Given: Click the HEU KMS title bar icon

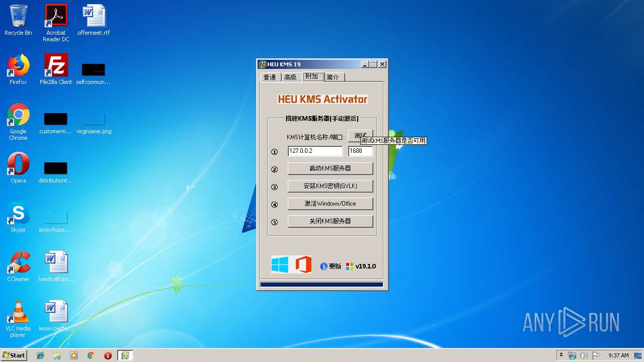Looking at the screenshot, I should [262, 64].
